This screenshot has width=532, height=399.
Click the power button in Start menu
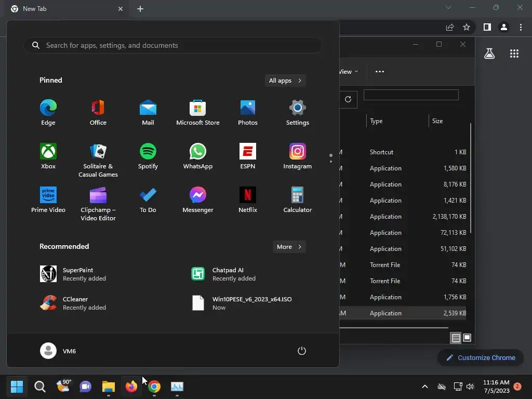[x=302, y=351]
